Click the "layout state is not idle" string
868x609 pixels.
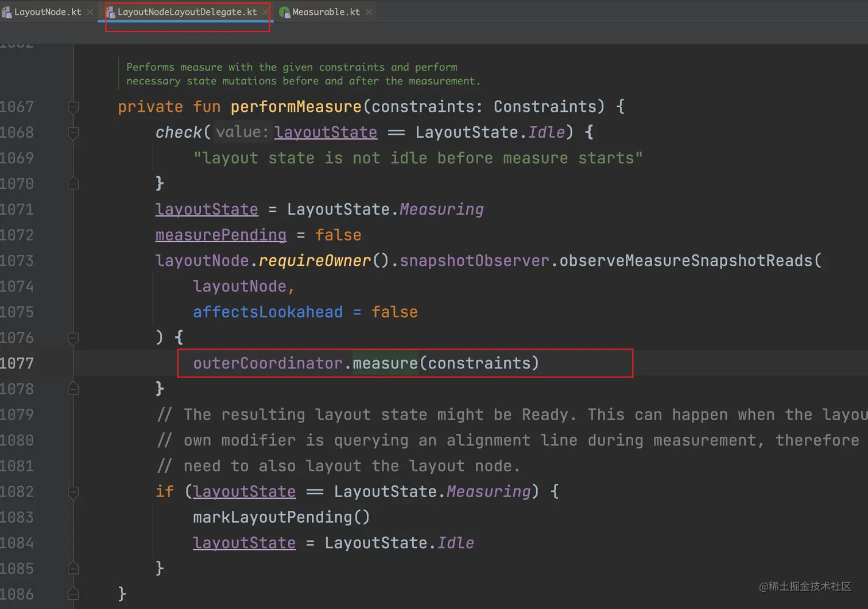click(418, 158)
